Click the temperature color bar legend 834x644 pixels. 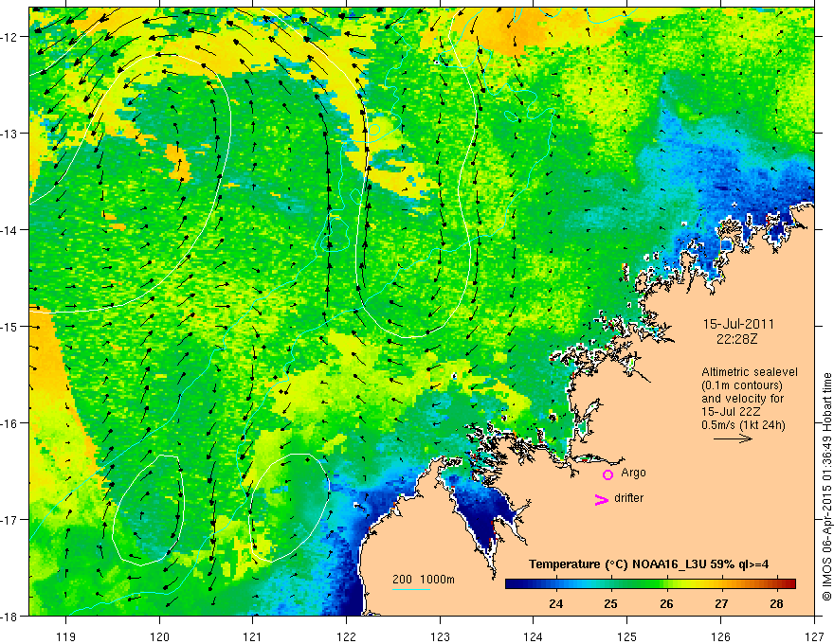click(650, 583)
